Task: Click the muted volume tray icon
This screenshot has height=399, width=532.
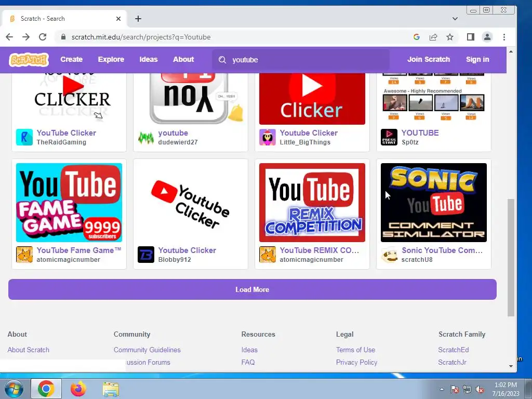Action: coord(480,390)
